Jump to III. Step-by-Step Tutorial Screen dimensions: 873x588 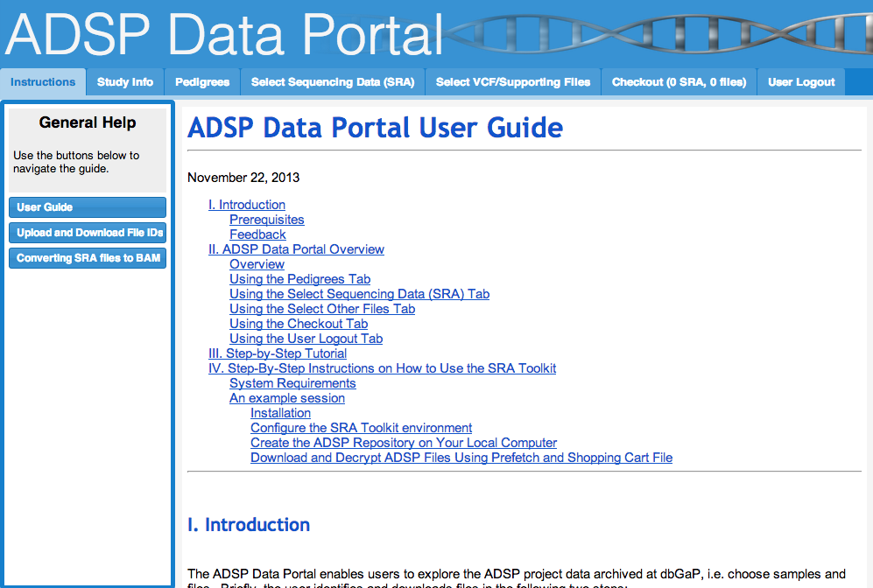(x=278, y=353)
